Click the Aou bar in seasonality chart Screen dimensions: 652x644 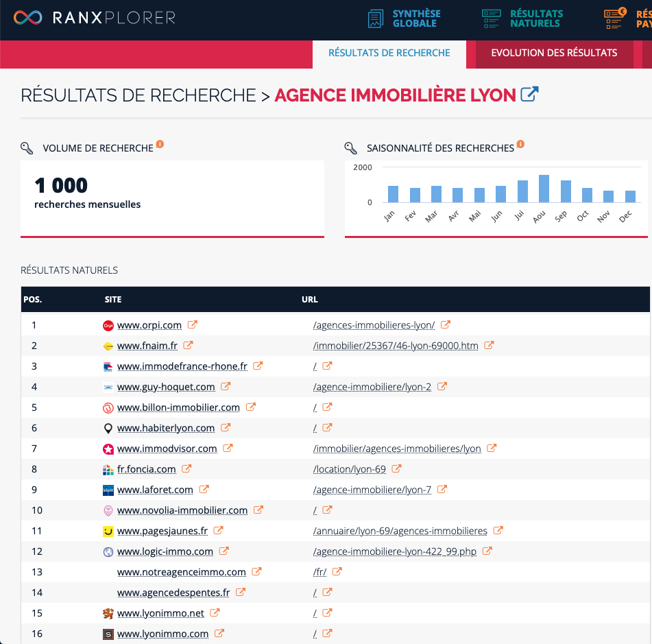pos(544,189)
